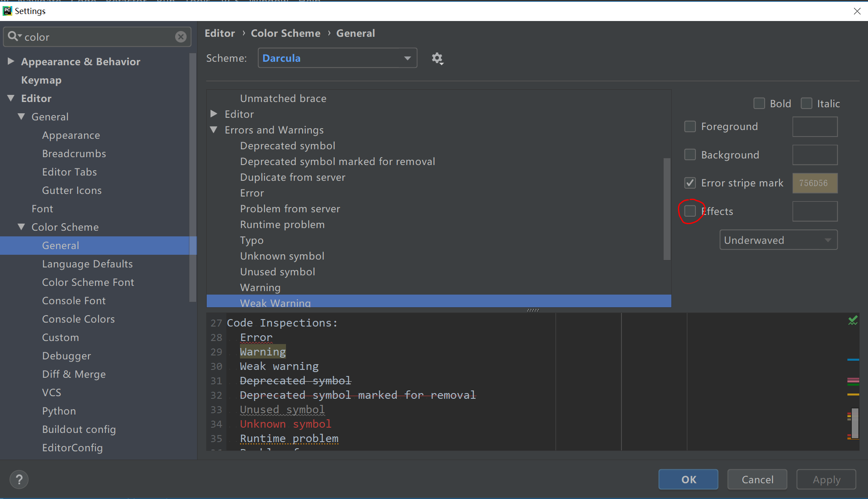Expand Appearance & Behavior in sidebar
868x499 pixels.
coord(11,61)
